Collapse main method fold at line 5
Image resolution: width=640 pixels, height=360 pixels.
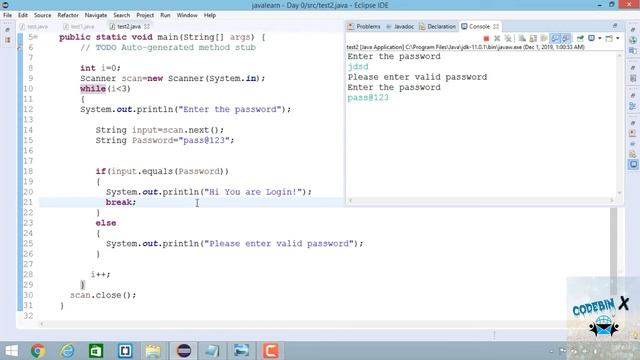36,37
